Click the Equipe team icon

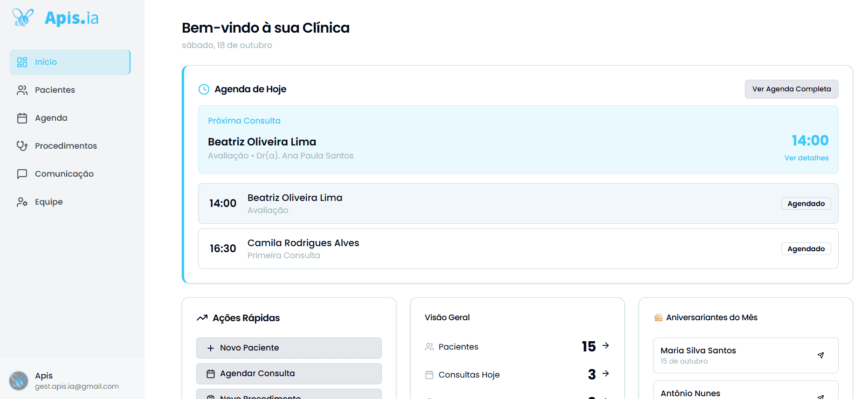(x=22, y=201)
